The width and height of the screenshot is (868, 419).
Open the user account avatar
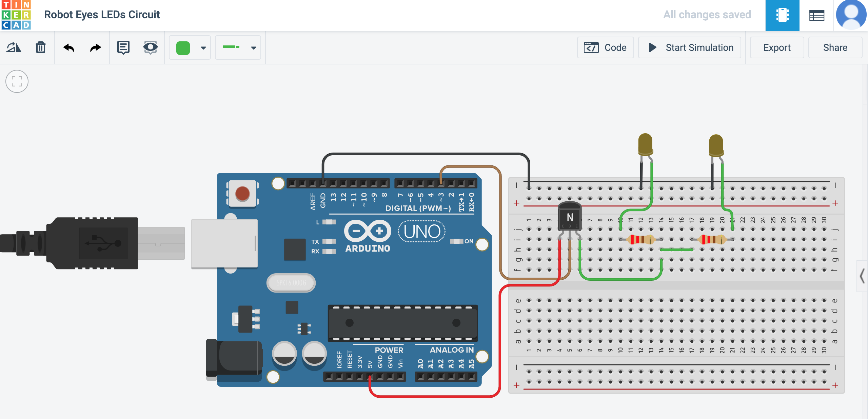(x=851, y=15)
